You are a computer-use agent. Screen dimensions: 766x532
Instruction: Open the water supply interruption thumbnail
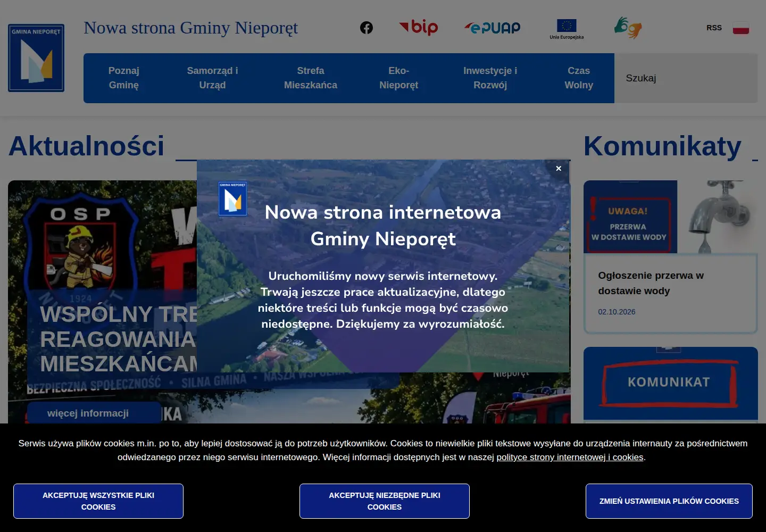(671, 217)
